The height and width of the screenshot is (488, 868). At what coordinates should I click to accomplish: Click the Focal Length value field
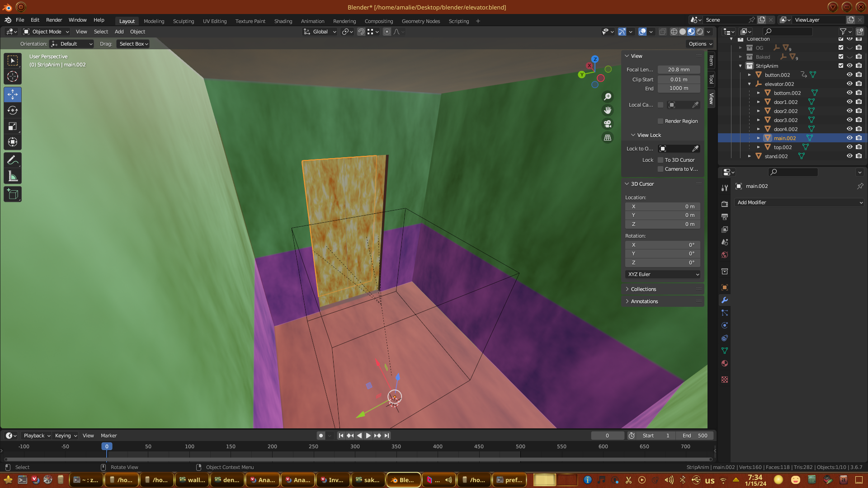pyautogui.click(x=678, y=70)
